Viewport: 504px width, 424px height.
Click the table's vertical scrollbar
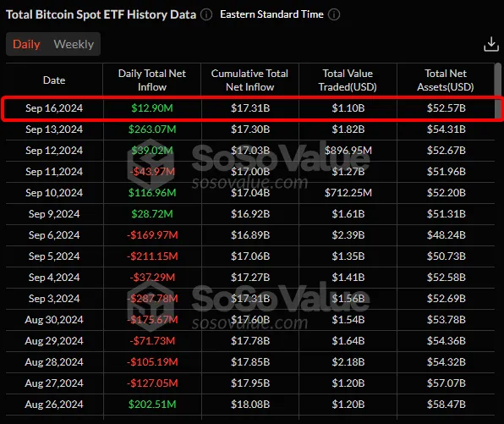(497, 91)
